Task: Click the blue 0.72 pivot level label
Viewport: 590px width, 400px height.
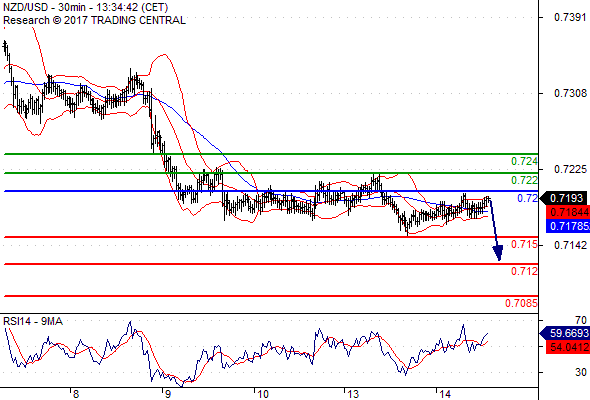Action: (x=527, y=198)
